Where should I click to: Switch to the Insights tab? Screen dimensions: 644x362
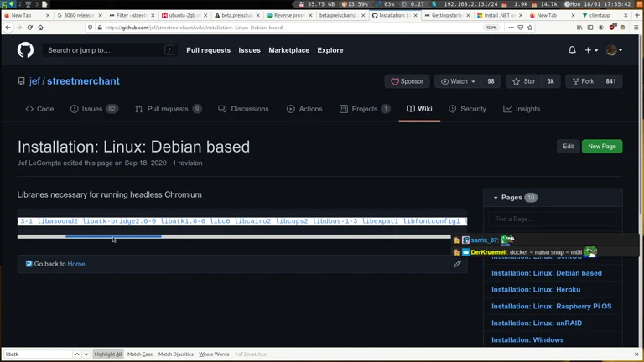click(522, 109)
